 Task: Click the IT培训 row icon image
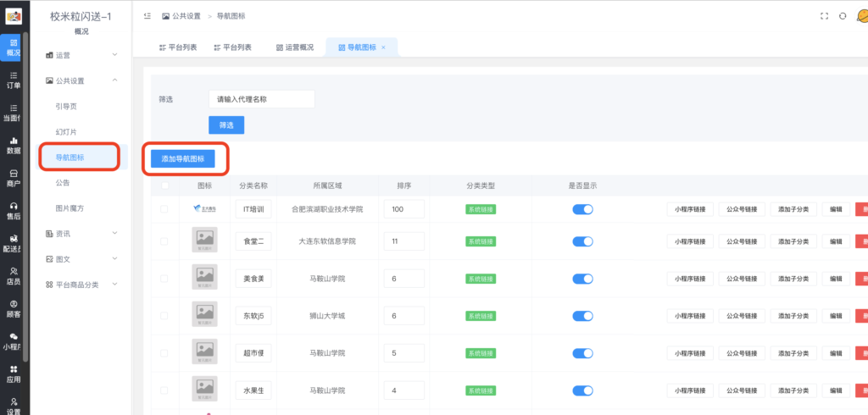pos(204,209)
